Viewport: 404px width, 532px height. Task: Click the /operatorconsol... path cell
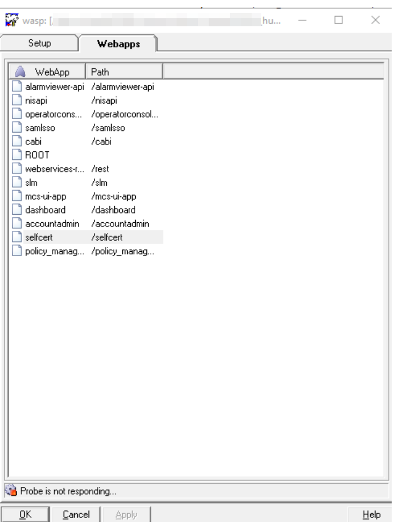pyautogui.click(x=124, y=114)
